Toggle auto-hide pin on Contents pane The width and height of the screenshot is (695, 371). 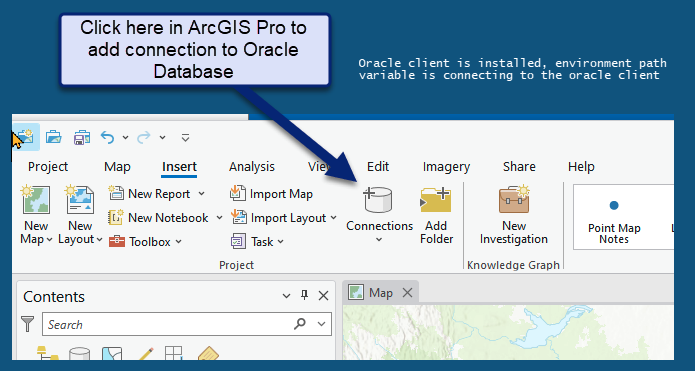pos(305,295)
